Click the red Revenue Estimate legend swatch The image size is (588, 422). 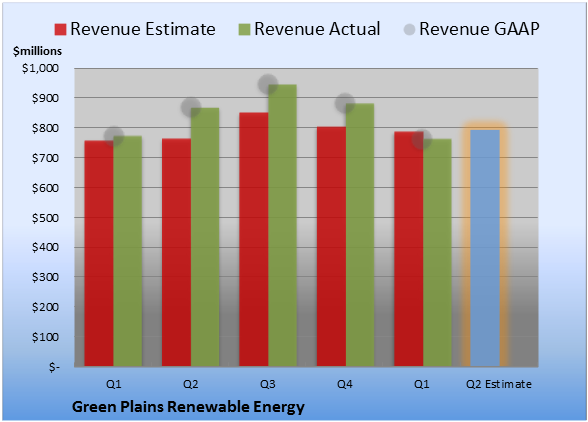pos(60,30)
